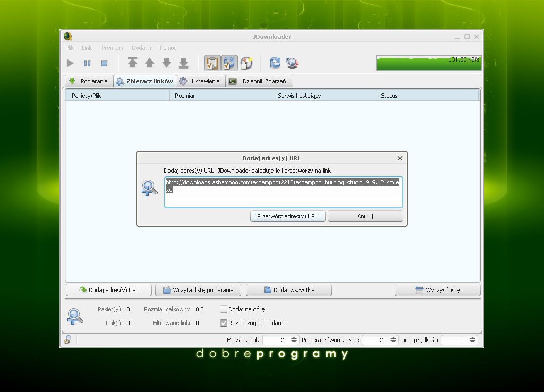Increase Pobieraj równocześnie with up arrow
The image size is (544, 392).
click(393, 338)
